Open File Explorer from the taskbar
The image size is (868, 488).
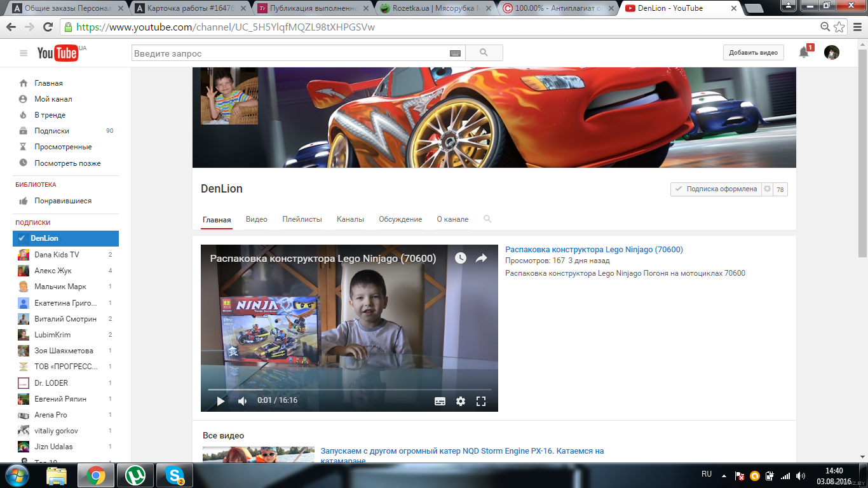pos(57,475)
